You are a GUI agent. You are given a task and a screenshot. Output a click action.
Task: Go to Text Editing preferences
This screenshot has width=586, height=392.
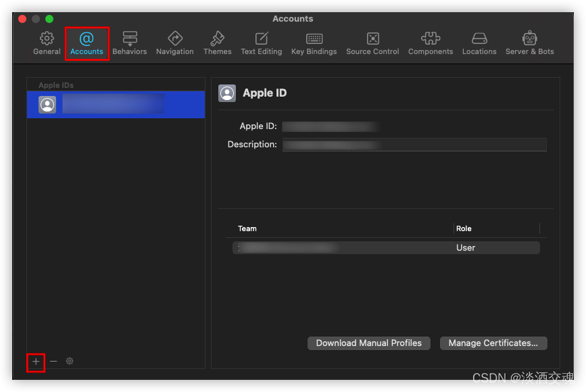262,43
